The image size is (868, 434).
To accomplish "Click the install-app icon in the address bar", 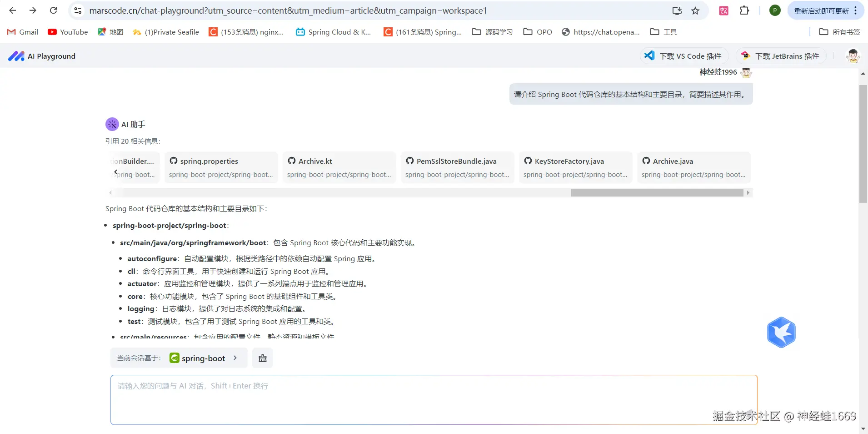I will [677, 10].
